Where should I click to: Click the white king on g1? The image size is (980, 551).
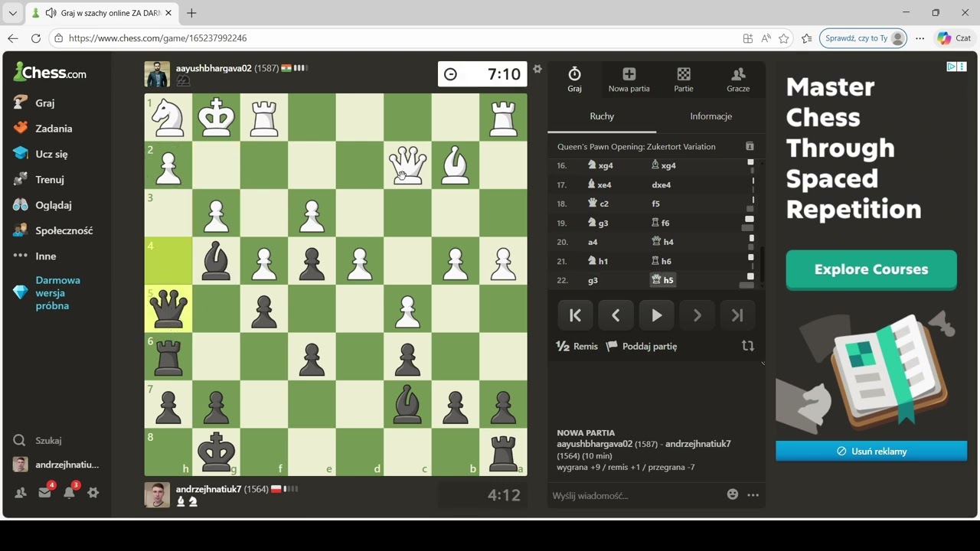click(216, 117)
